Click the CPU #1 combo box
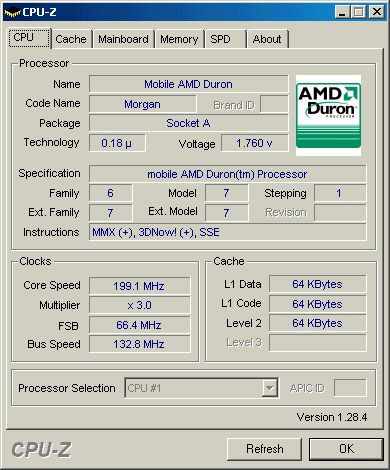This screenshot has height=470, width=390. pyautogui.click(x=201, y=388)
